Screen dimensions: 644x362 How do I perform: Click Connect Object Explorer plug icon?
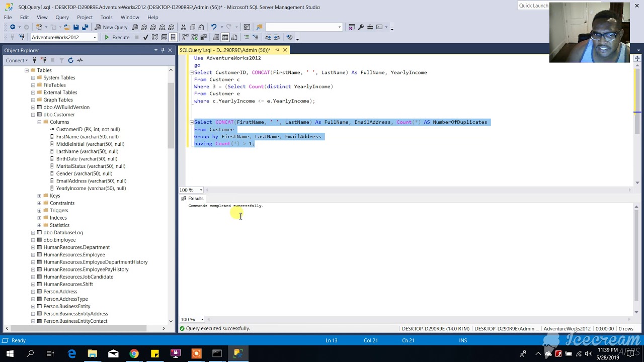pyautogui.click(x=35, y=60)
